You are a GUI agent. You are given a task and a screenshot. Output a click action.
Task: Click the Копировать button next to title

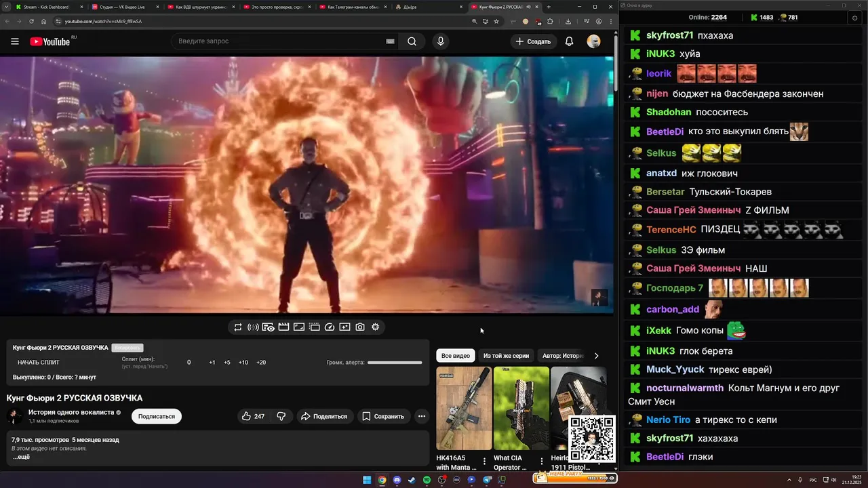click(x=127, y=348)
